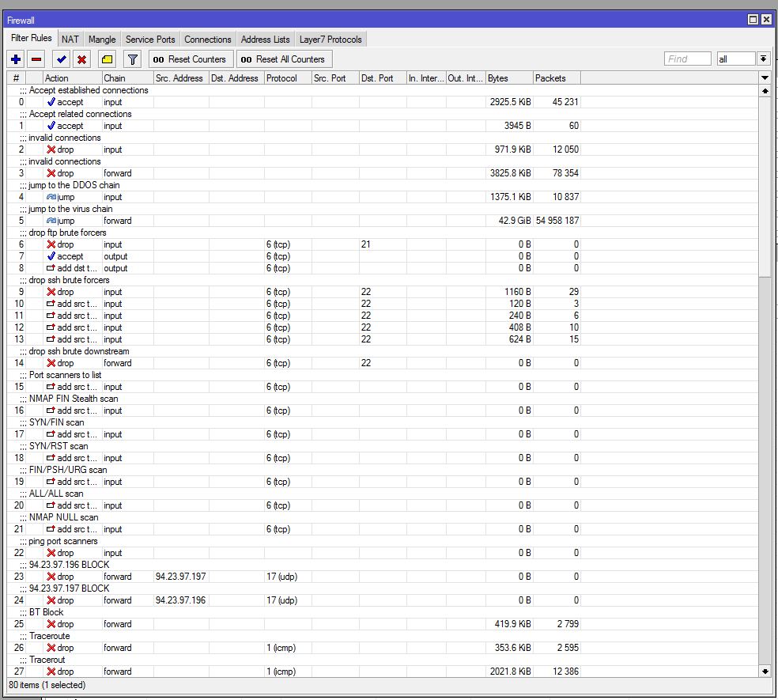
Task: Enable the selected rule with the blue checkmark
Action: [62, 59]
